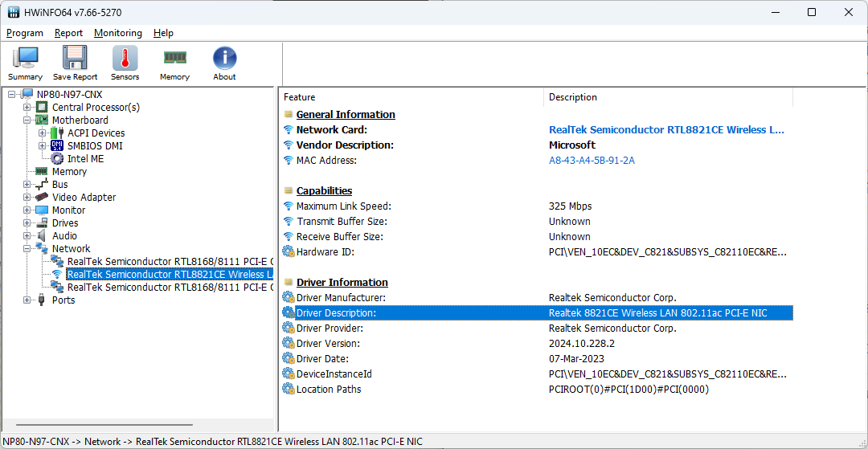This screenshot has height=449, width=868.
Task: Select the Driver Description row
Action: tap(537, 313)
